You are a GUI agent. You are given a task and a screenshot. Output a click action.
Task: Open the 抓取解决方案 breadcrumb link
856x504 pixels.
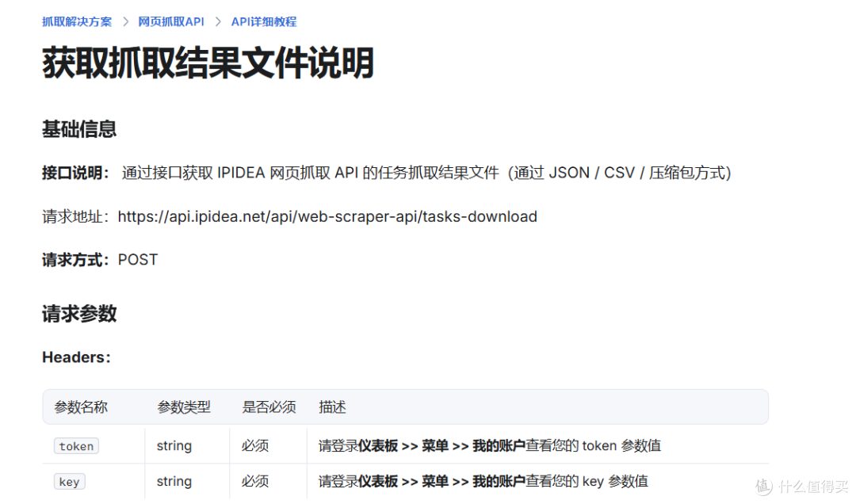[77, 22]
